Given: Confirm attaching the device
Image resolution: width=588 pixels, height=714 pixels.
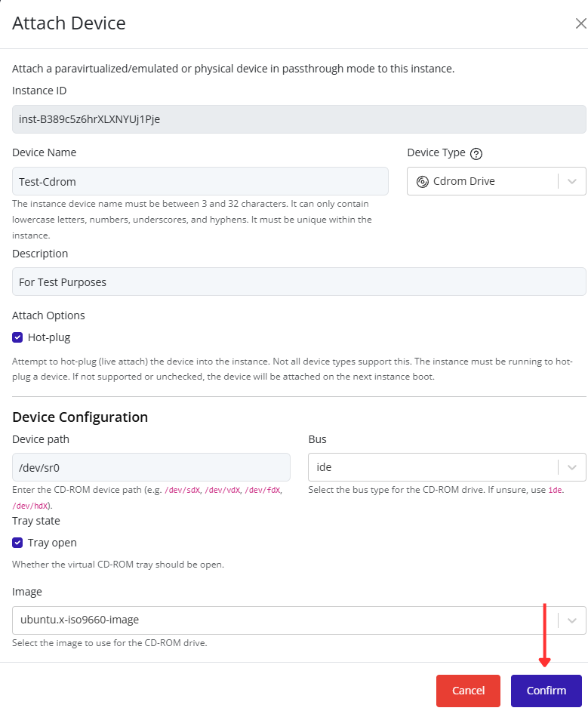Looking at the screenshot, I should coord(546,691).
